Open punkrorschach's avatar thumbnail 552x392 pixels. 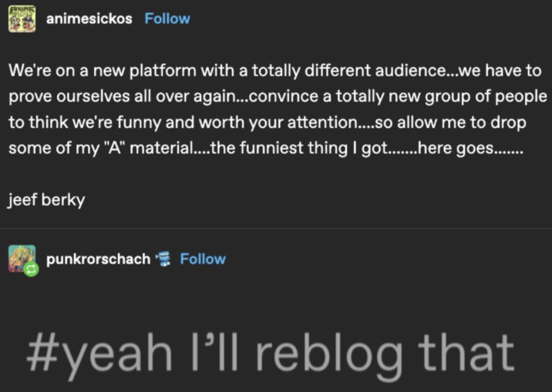(x=22, y=258)
